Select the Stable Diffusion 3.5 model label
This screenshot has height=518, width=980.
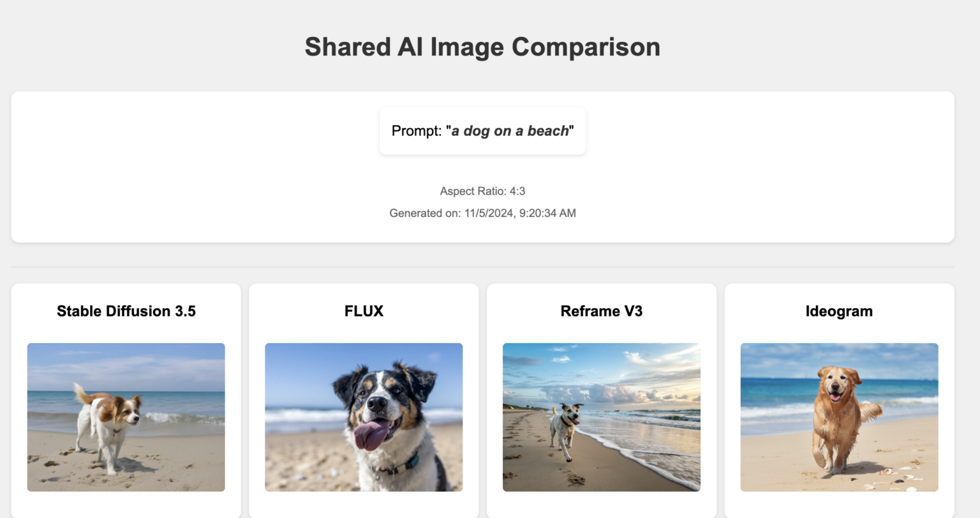[126, 311]
